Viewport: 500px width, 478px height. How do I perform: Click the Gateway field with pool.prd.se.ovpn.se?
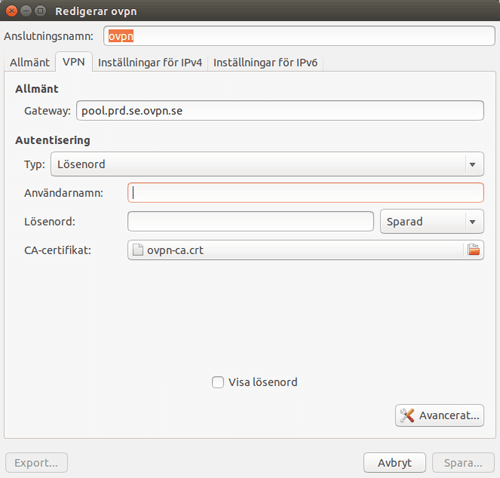pyautogui.click(x=280, y=111)
